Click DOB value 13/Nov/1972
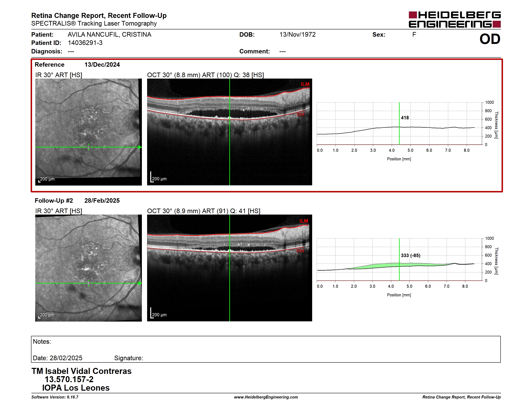The width and height of the screenshot is (532, 411). point(297,35)
